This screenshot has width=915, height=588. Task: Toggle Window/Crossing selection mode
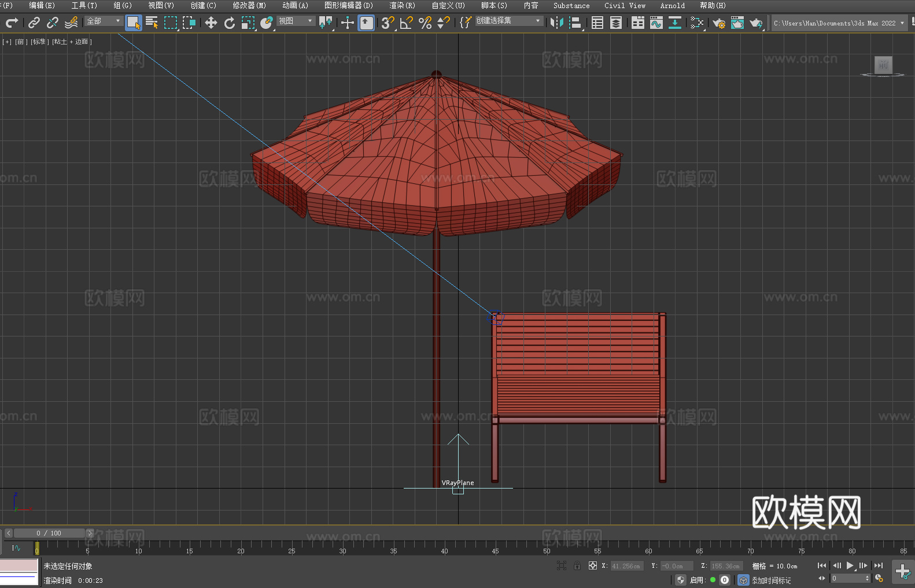pos(189,23)
